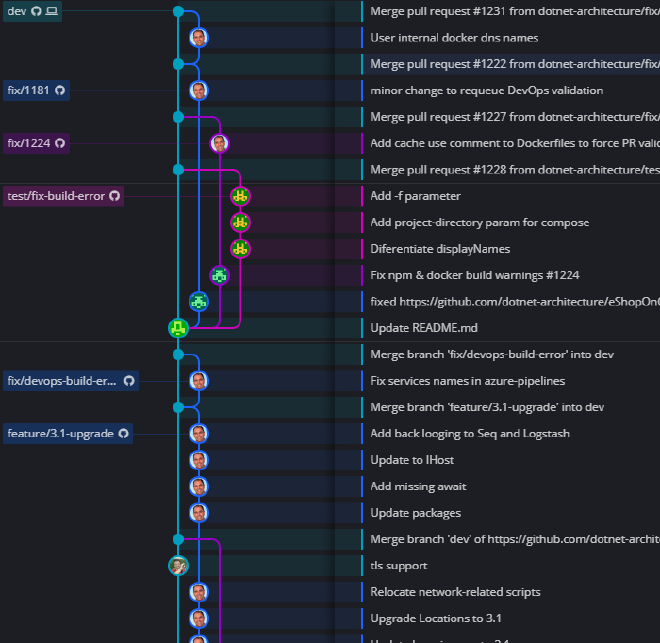Viewport: 660px width, 643px height.
Task: Click the GitHub icon beside fix/1224
Action: click(x=59, y=143)
